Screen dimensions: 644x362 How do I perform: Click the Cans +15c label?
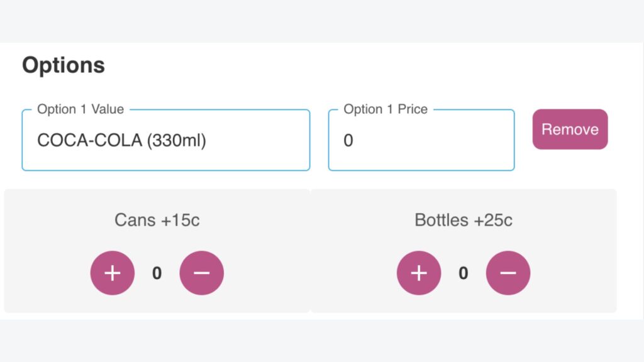157,220
